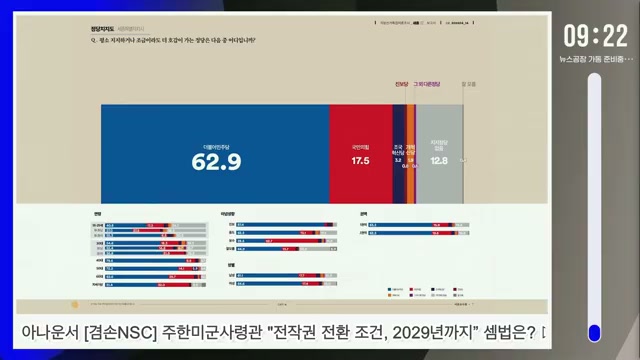640x360 pixels.
Task: Click the 진보당 label above the chart
Action: point(401,84)
